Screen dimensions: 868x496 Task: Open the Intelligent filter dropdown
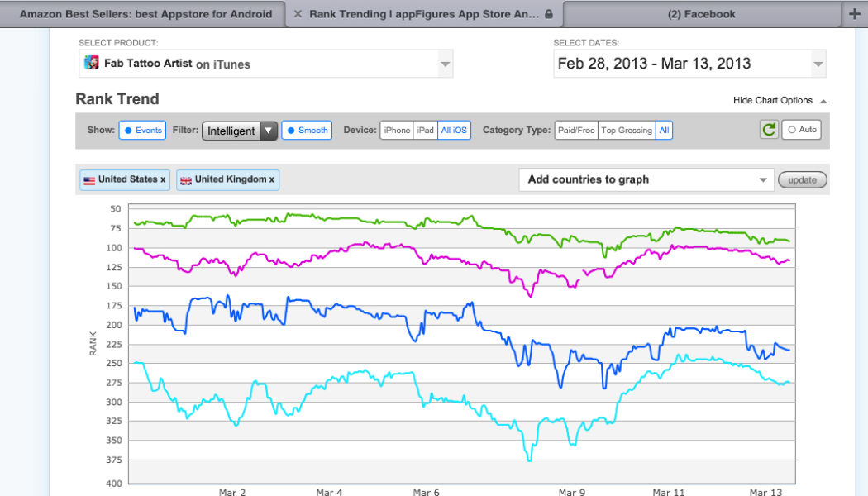click(240, 131)
